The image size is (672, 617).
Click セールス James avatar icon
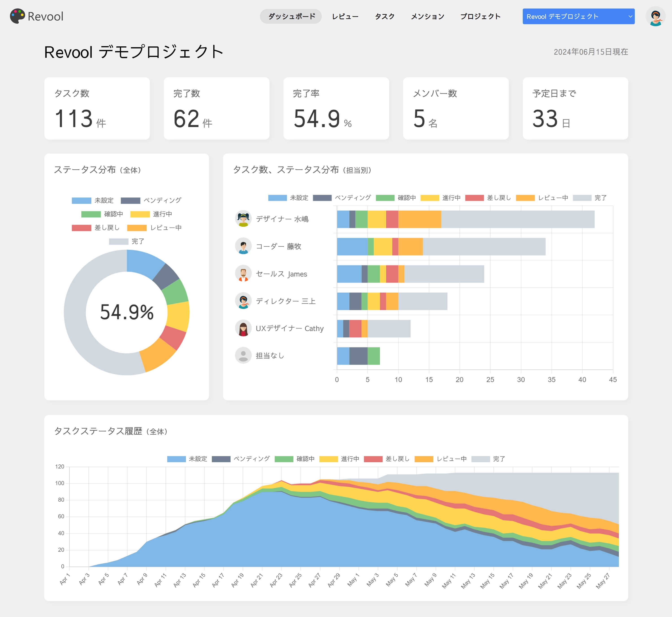tap(243, 274)
